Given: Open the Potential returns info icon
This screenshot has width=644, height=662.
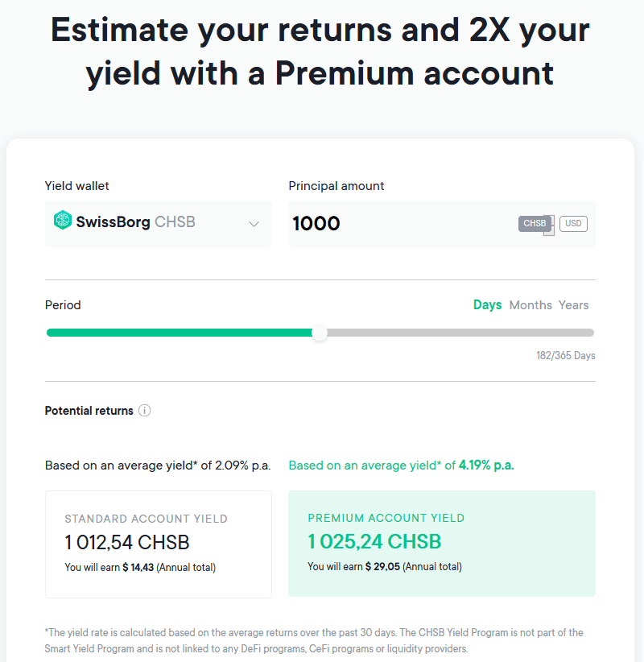Looking at the screenshot, I should [144, 411].
